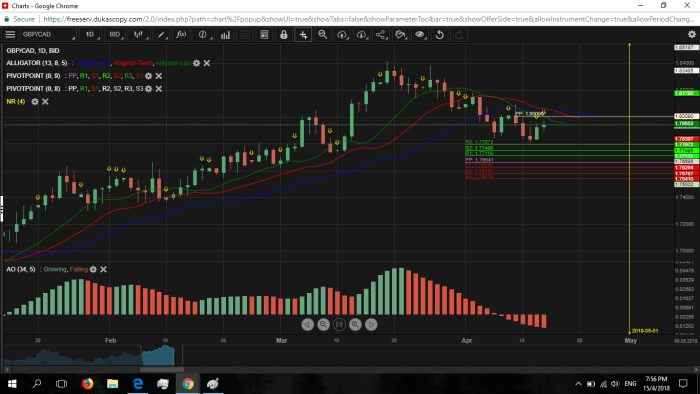Remove the NR (4) indicator
Screen dimensions: 700x394
pos(45,102)
